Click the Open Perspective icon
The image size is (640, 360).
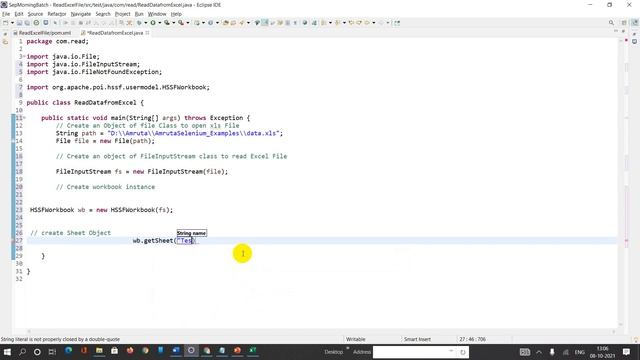(624, 23)
